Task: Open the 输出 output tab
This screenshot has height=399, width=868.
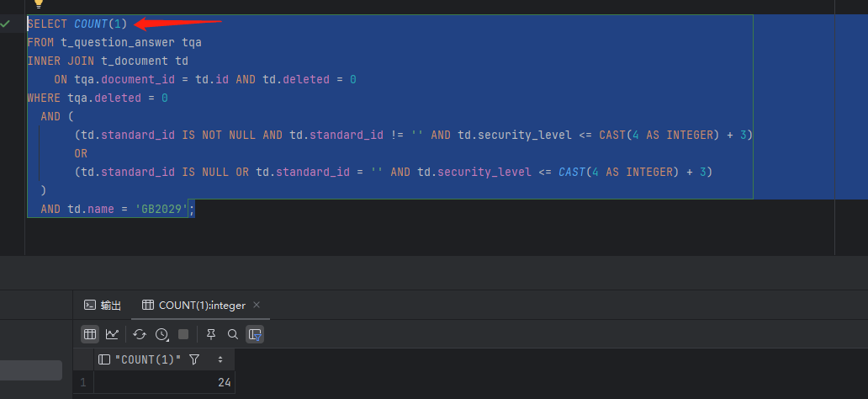Action: pyautogui.click(x=103, y=306)
